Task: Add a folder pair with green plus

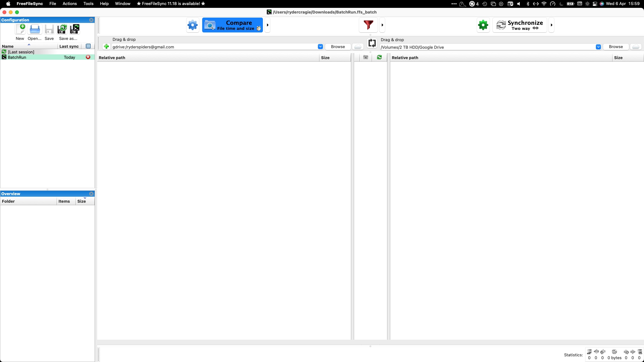Action: 106,47
